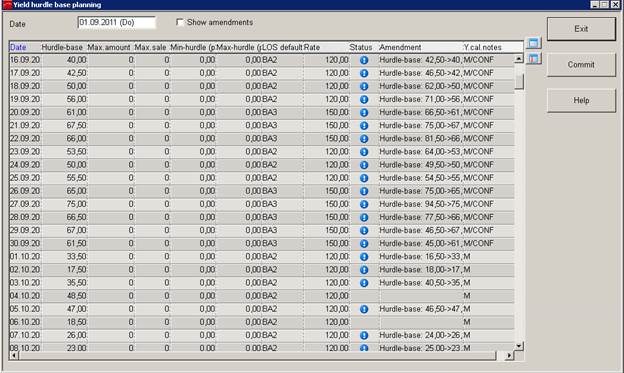Click M/CONF note in 30.09.20 row

point(478,244)
